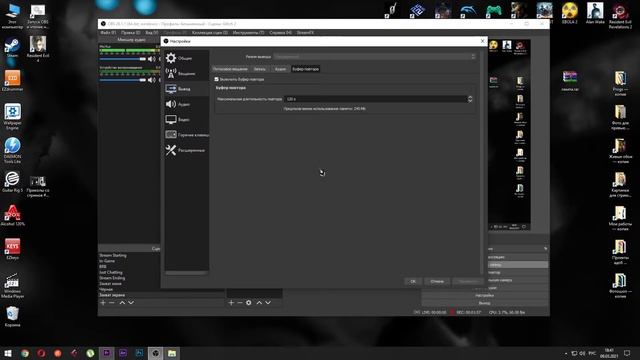Click the Settings button in OBS controls
Viewport: 640px width, 360px height.
tap(484, 296)
